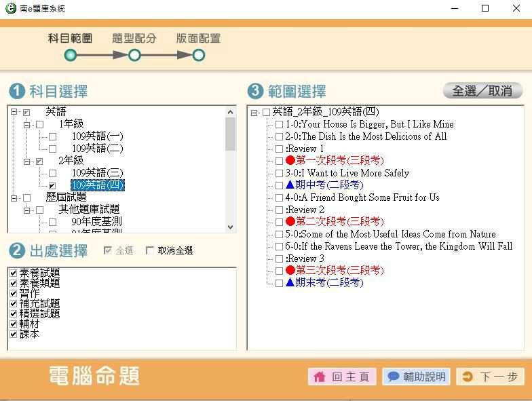Check the 109英語(三) checkbox

pos(53,174)
